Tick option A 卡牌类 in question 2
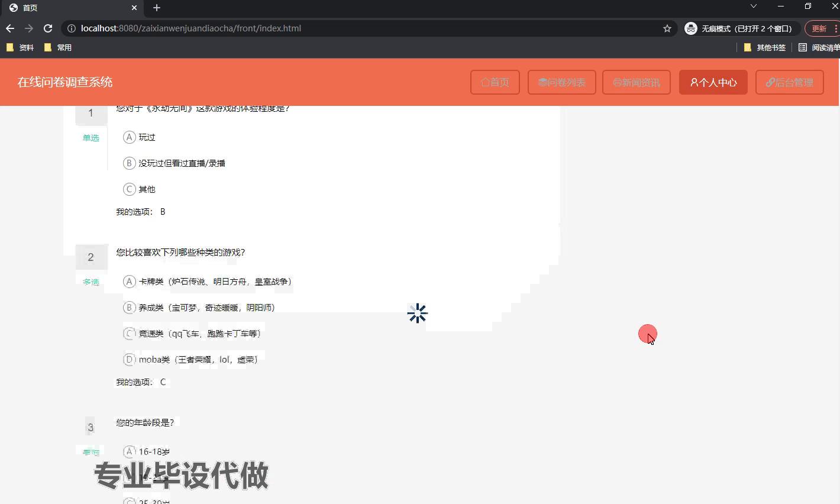The image size is (840, 504). [x=130, y=282]
